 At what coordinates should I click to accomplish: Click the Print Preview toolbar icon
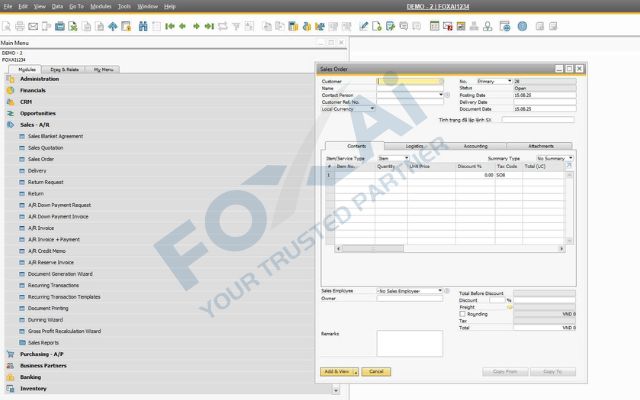(7, 27)
